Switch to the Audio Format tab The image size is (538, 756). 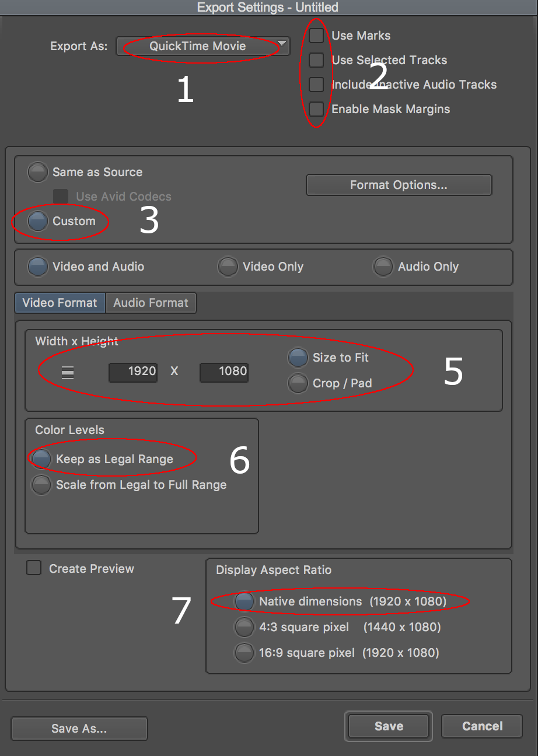coord(151,303)
